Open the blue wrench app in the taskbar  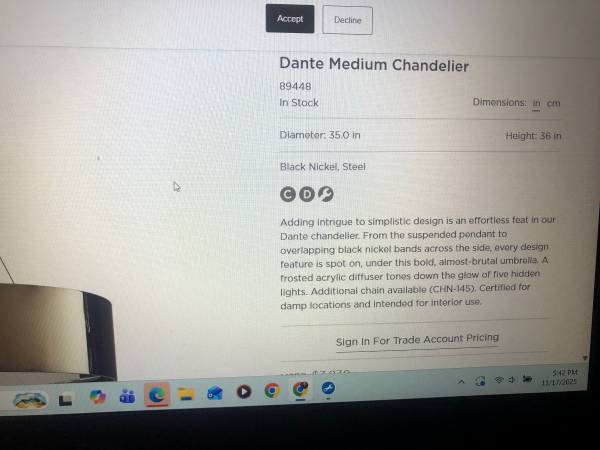[328, 389]
